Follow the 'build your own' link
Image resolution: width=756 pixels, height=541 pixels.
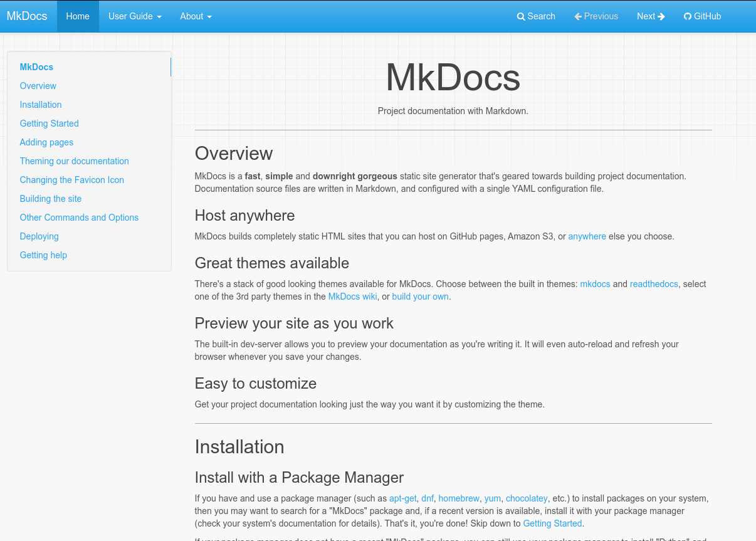421,297
